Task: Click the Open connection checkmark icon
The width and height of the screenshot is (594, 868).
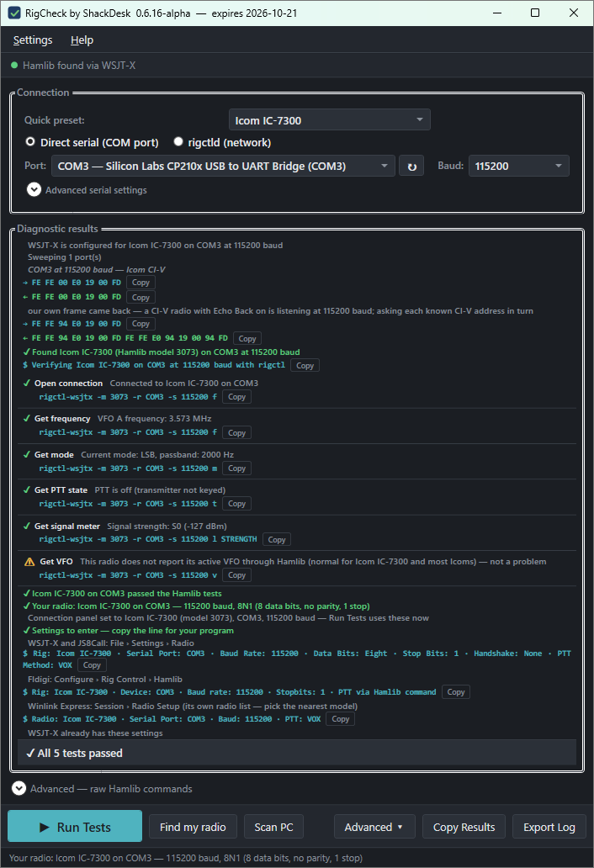Action: point(27,383)
